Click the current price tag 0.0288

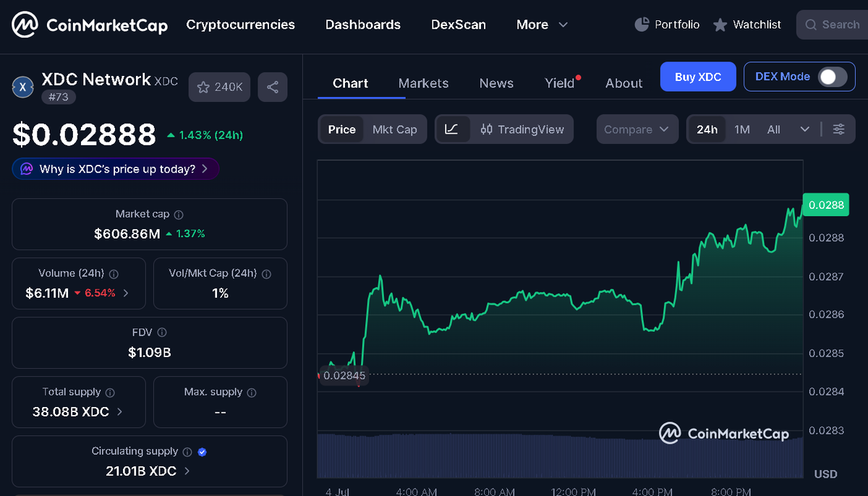point(826,205)
